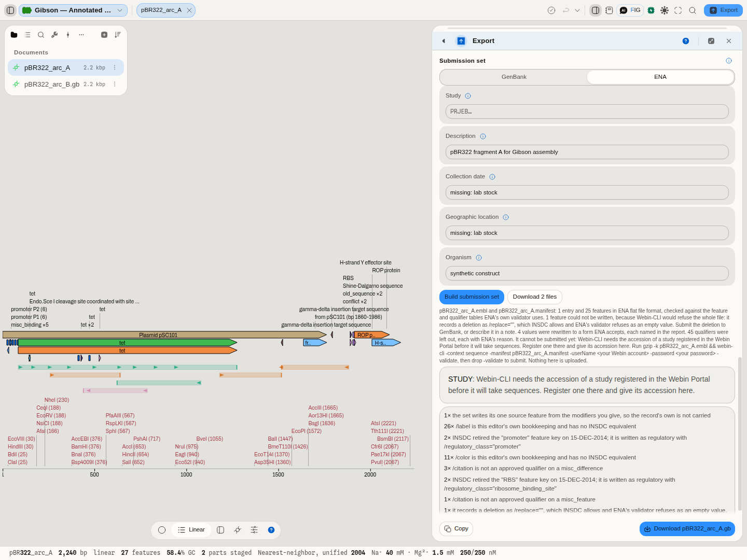Go back with the Export panel arrow

point(444,41)
